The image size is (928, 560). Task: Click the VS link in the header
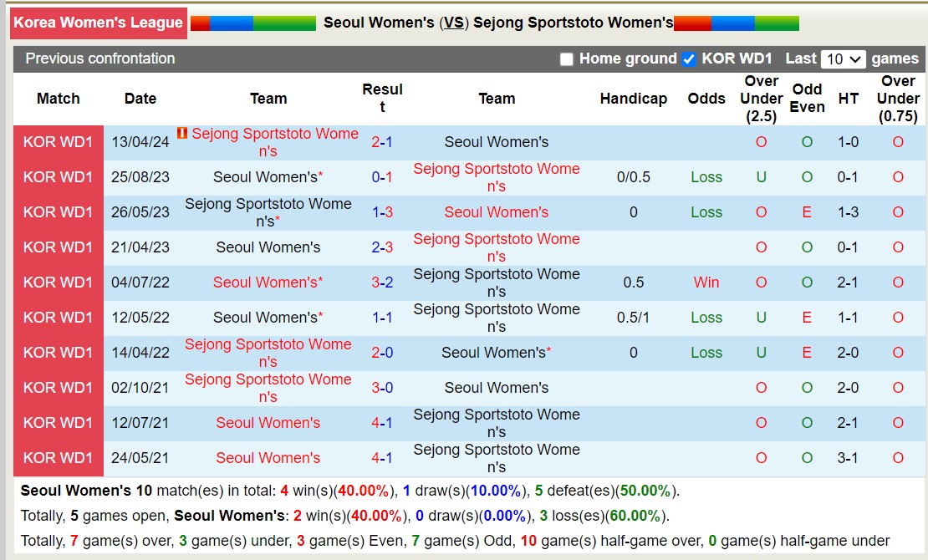[454, 23]
